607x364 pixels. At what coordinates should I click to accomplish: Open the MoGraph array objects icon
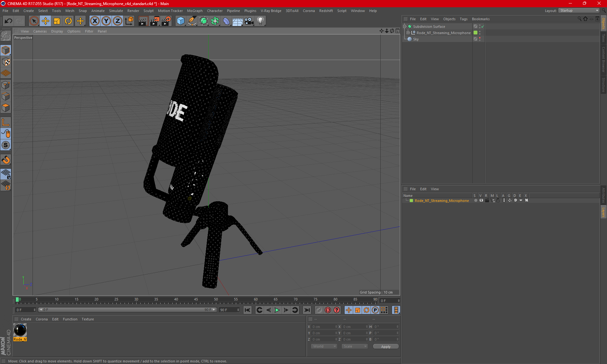point(215,21)
